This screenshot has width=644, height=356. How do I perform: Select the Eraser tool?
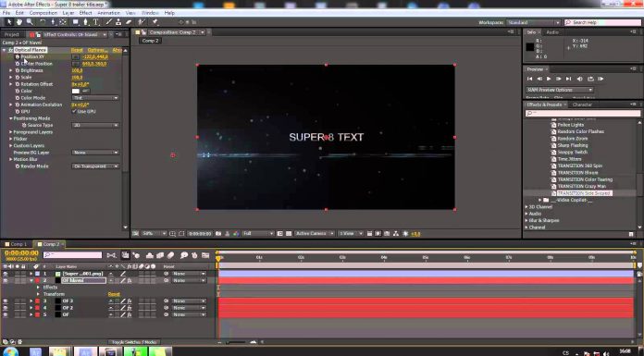129,22
